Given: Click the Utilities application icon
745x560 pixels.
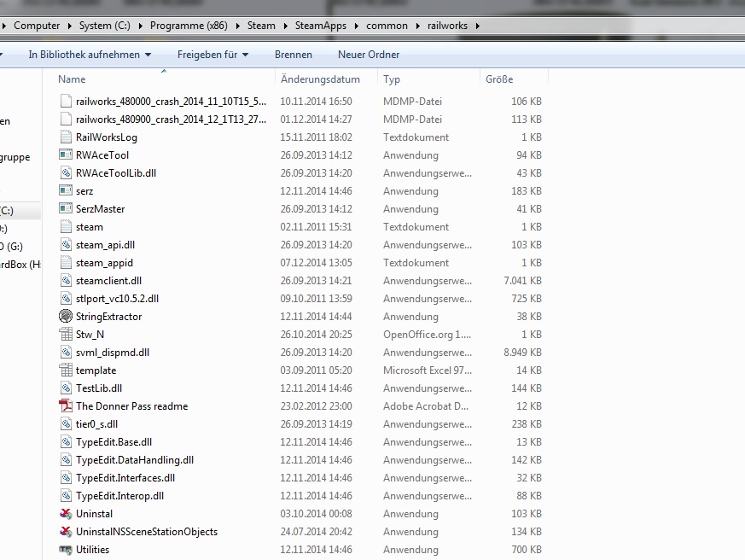Looking at the screenshot, I should [x=66, y=550].
